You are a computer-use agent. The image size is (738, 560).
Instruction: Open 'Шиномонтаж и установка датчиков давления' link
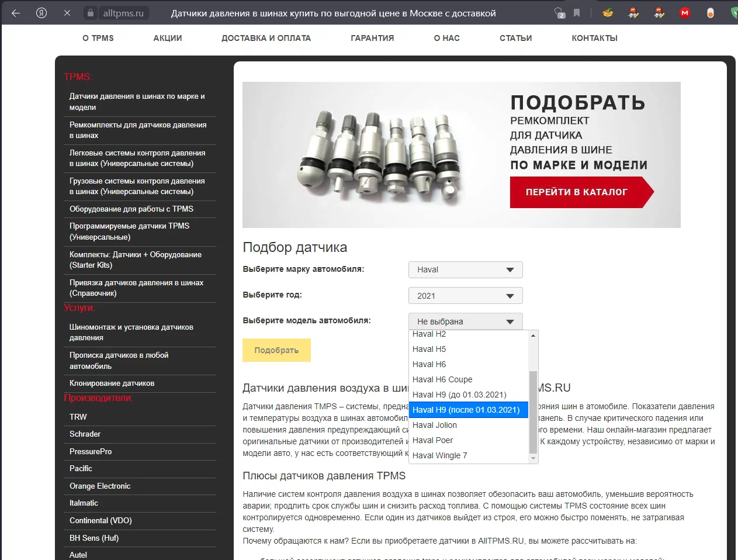pos(131,332)
